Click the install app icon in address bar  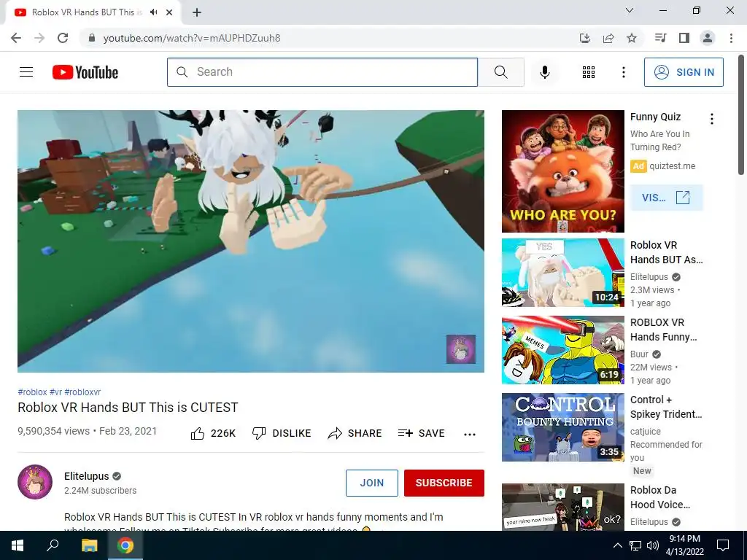tap(585, 38)
